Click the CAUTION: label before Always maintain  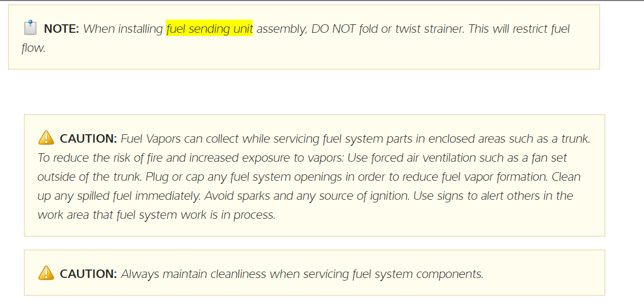(x=88, y=274)
